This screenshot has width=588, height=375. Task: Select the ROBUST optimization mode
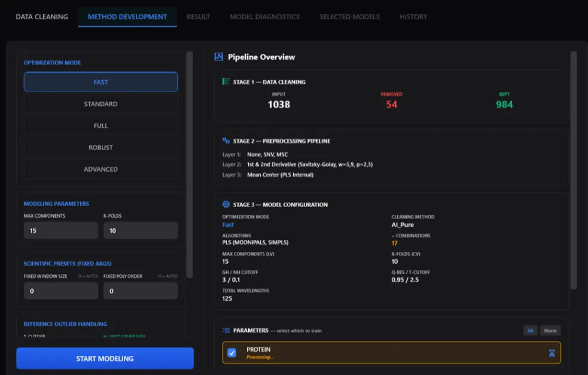pos(100,147)
